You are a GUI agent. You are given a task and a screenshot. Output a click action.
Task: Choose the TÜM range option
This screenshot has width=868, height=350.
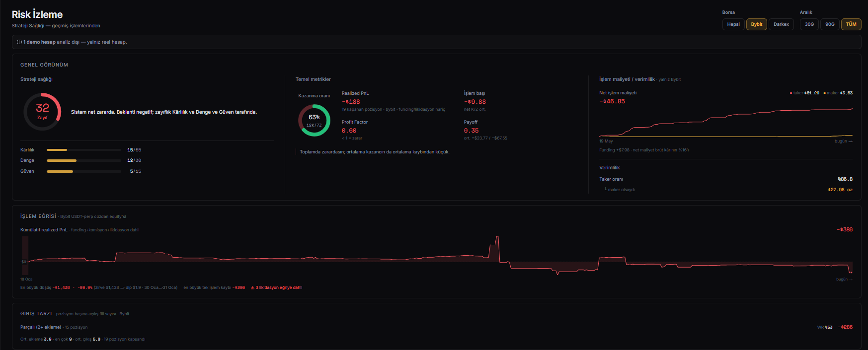[x=851, y=24]
